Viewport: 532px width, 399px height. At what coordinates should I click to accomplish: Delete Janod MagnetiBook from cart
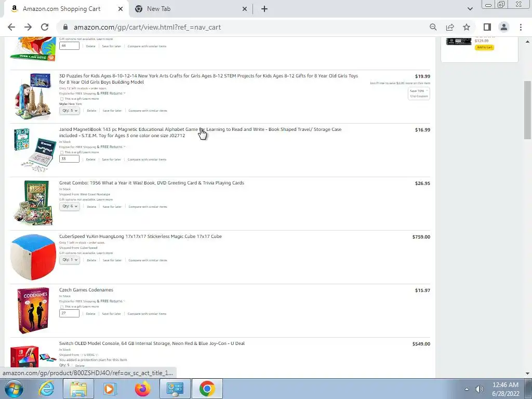[90, 159]
